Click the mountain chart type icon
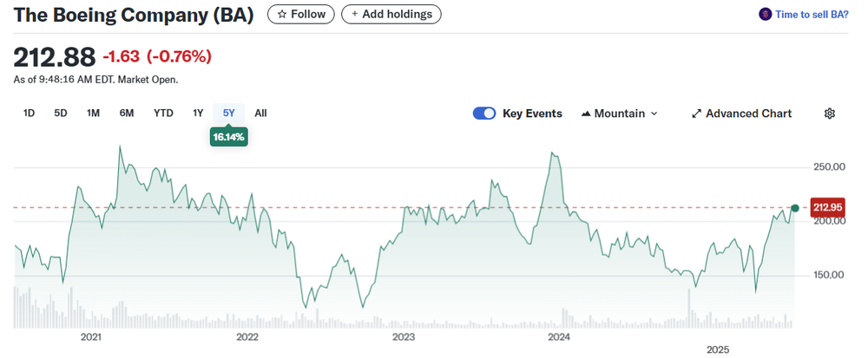The image size is (868, 358). [585, 114]
